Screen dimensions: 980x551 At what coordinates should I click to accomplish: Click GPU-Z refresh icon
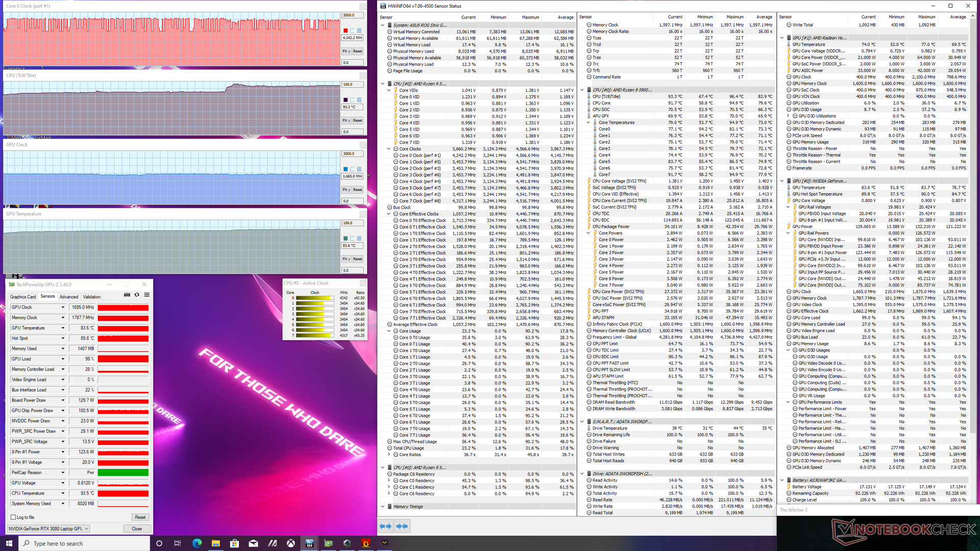click(137, 295)
